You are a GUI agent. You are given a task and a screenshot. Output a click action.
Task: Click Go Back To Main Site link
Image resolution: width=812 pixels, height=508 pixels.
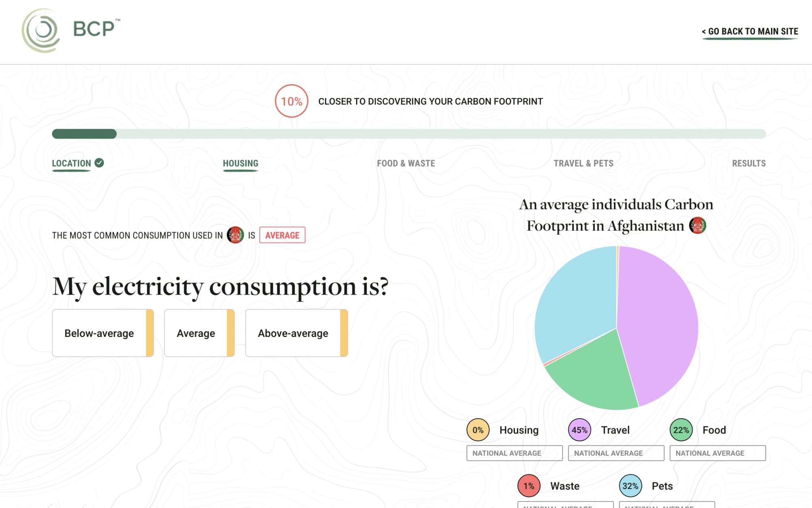[x=749, y=32]
